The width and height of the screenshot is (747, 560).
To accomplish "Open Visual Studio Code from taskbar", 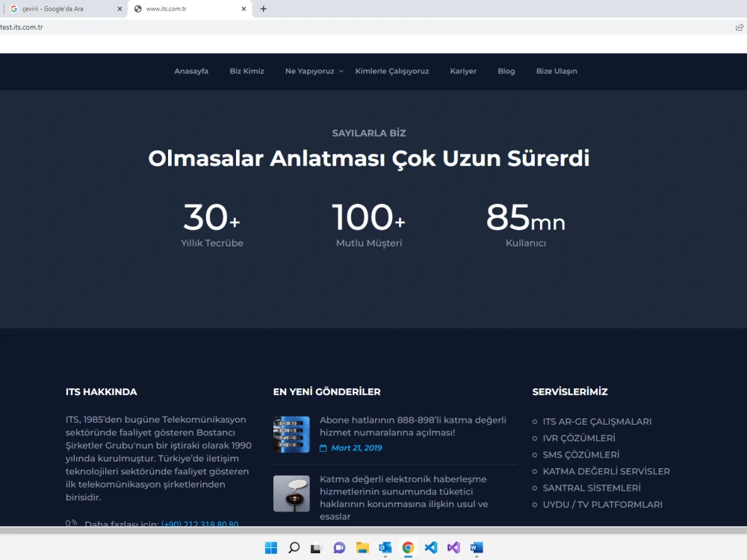I will pyautogui.click(x=431, y=547).
